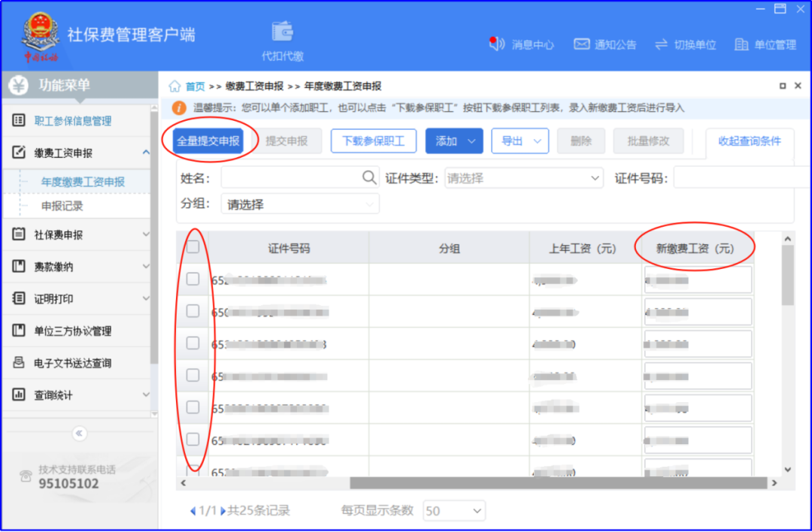This screenshot has height=532, width=812.
Task: Click the 查询统计 chart icon
Action: pos(19,394)
